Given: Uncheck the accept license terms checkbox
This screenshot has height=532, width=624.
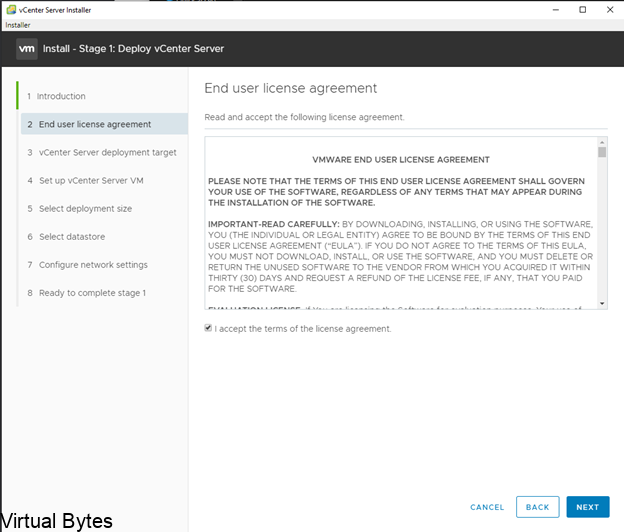Looking at the screenshot, I should click(x=208, y=328).
